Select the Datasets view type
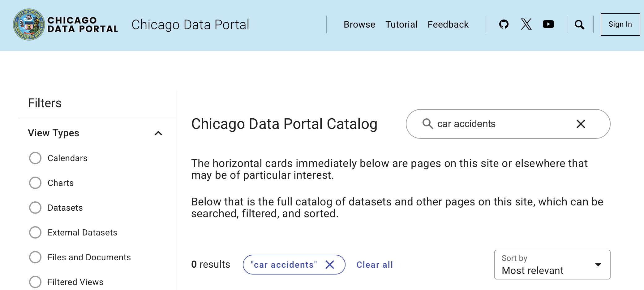This screenshot has height=290, width=644. pyautogui.click(x=35, y=208)
